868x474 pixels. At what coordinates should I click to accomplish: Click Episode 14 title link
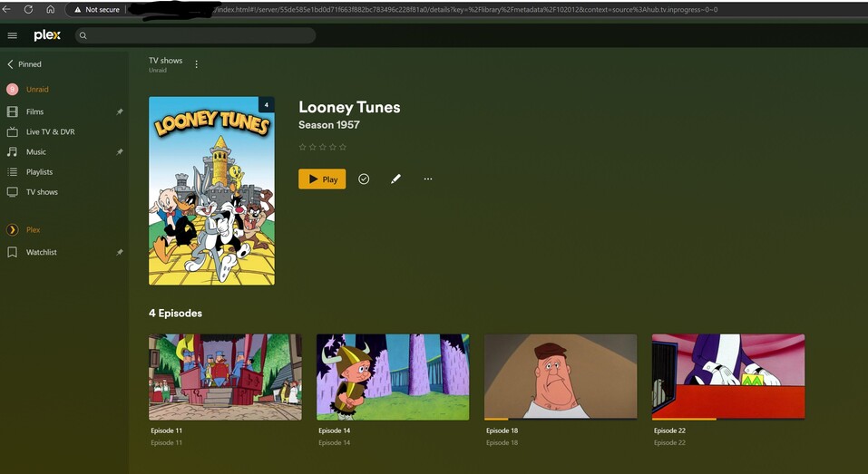[x=335, y=430]
